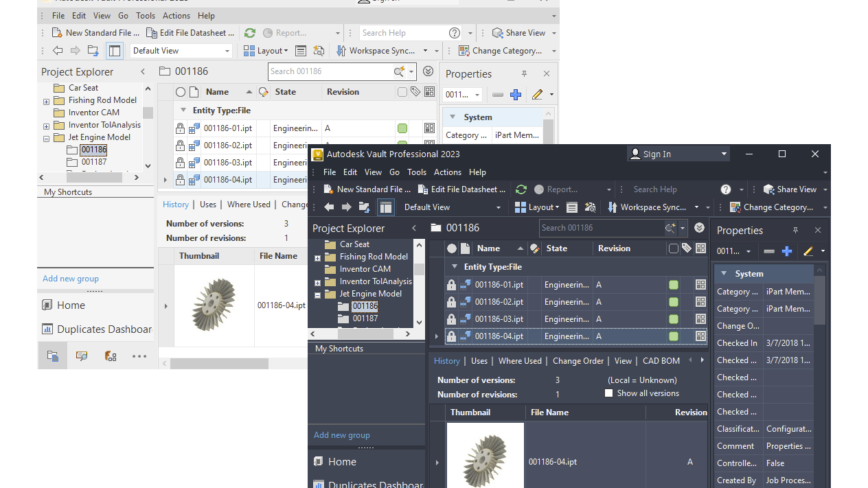Viewport: 868px width, 488px height.
Task: Open the Go menu in light window
Action: click(123, 16)
